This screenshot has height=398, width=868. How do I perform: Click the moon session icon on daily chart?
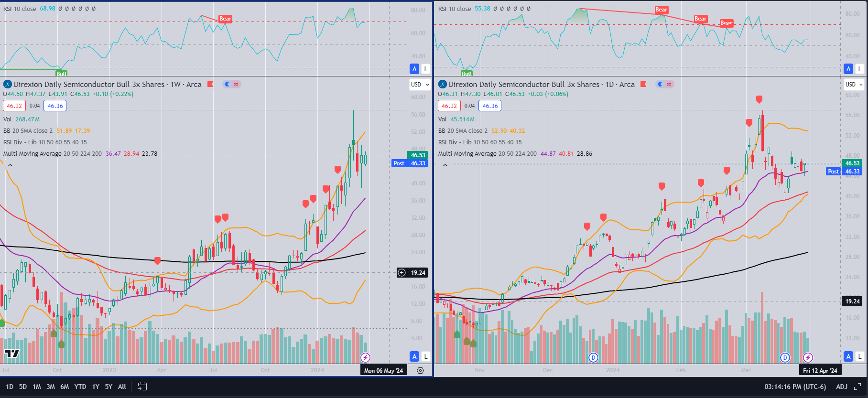(661, 84)
